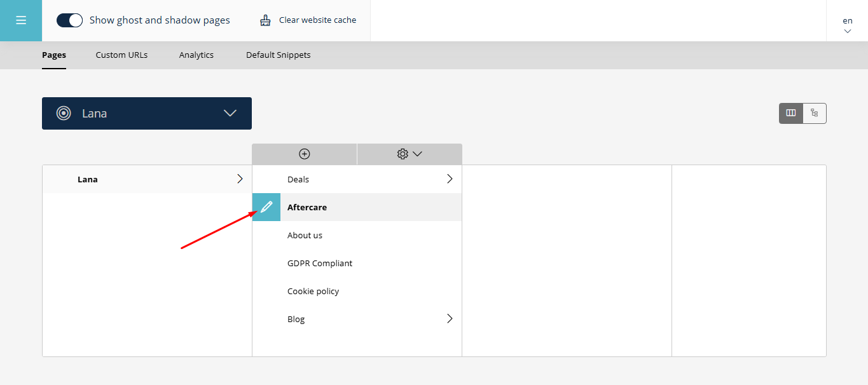This screenshot has height=385, width=868.
Task: Select the Cookie policy page
Action: 313,291
